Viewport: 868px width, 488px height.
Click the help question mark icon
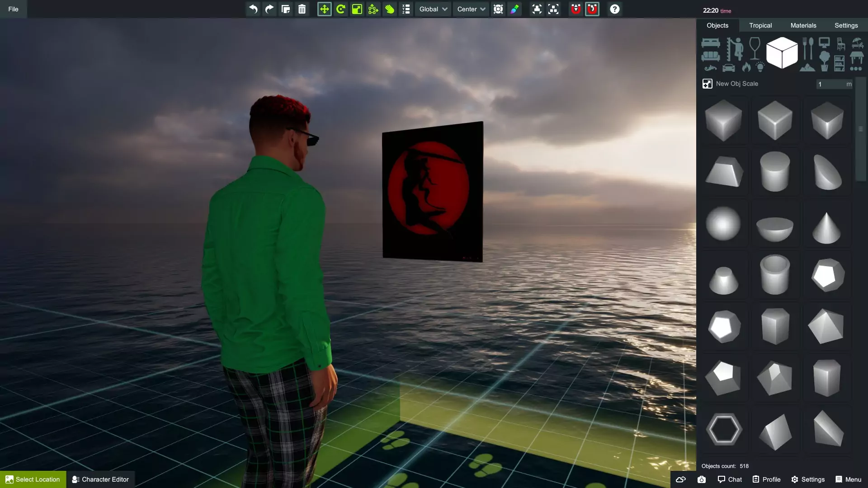click(615, 9)
